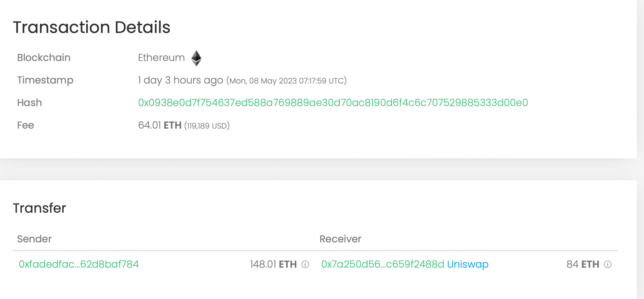Click the blue Uniswap label
This screenshot has height=299, width=644.
point(468,264)
